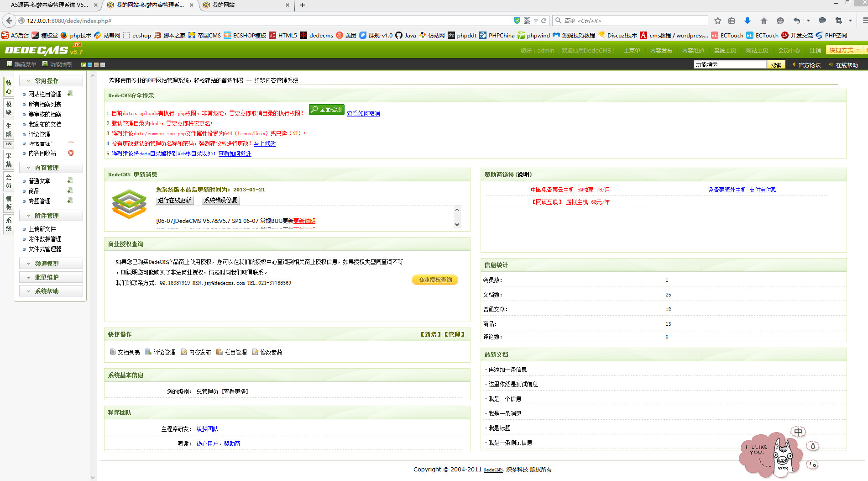Click the 栏目管理 quick action clipboard icon
Screen dimensions: 868x481
220,352
